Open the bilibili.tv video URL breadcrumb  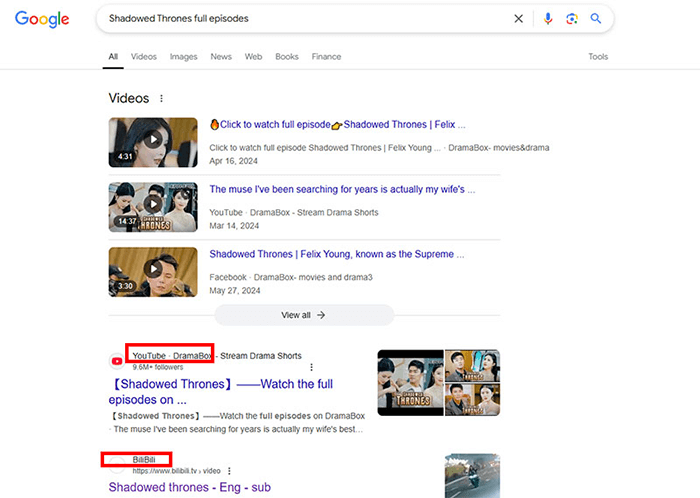[x=176, y=471]
